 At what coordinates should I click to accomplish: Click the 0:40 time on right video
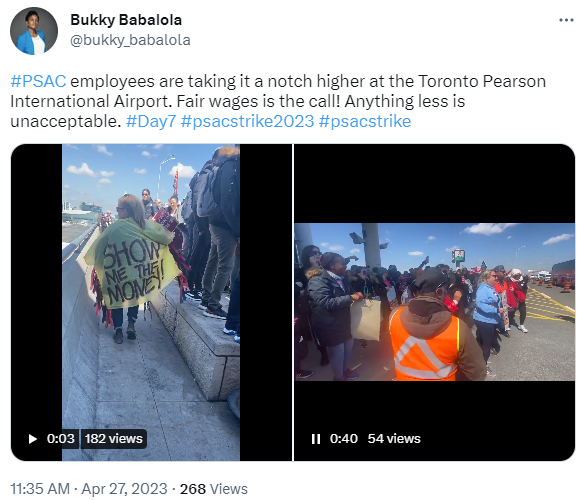click(x=344, y=439)
